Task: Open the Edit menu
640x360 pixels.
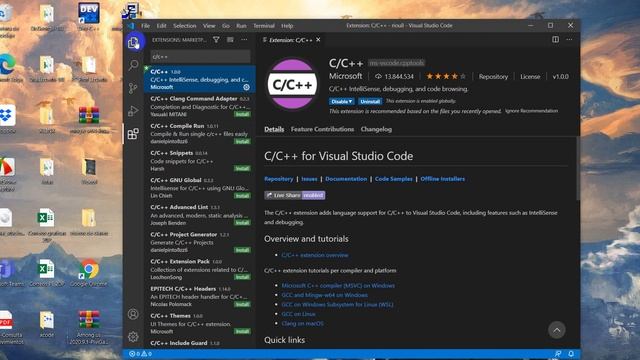Action: (162, 26)
